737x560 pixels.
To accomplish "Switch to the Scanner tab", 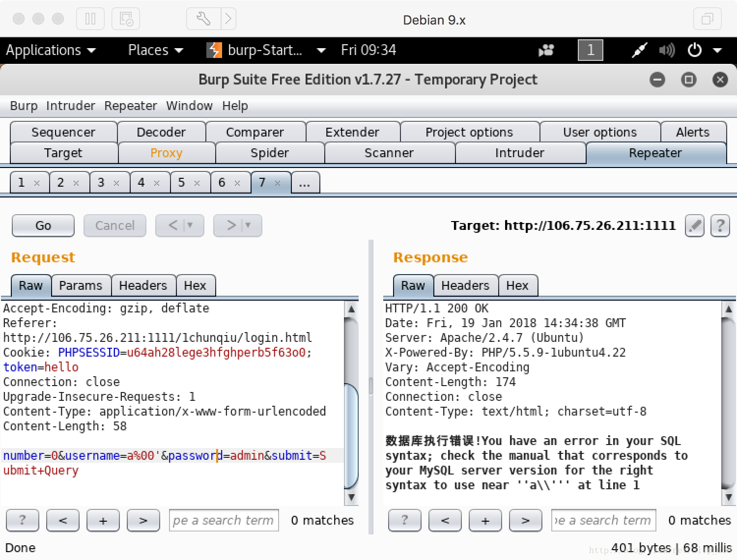I will pos(389,153).
